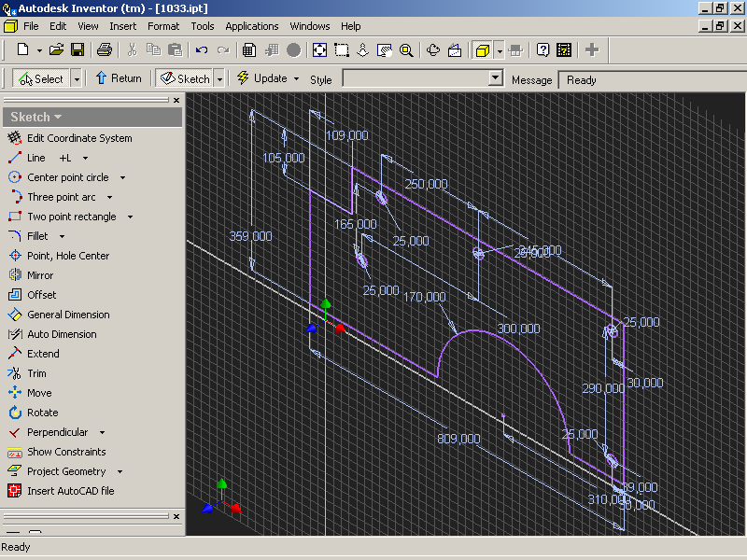Image resolution: width=747 pixels, height=560 pixels.
Task: Select the General Dimension tool
Action: (59, 315)
